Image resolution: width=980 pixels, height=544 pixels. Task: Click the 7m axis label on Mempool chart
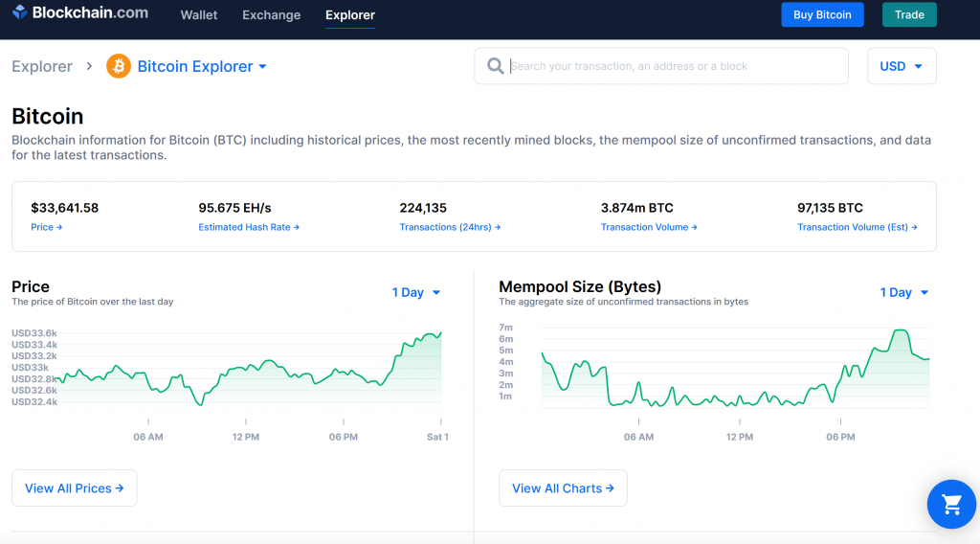[505, 328]
